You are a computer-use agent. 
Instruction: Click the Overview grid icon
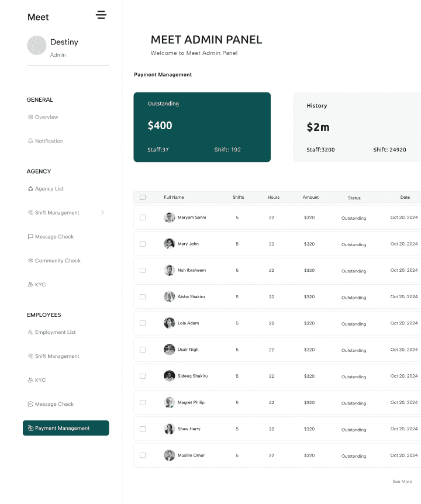[30, 117]
